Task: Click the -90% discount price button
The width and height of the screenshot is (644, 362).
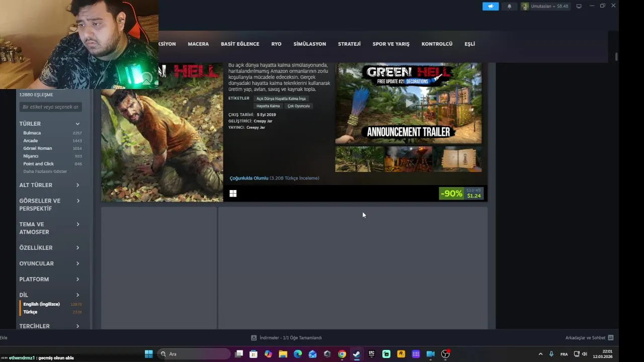Action: click(461, 194)
